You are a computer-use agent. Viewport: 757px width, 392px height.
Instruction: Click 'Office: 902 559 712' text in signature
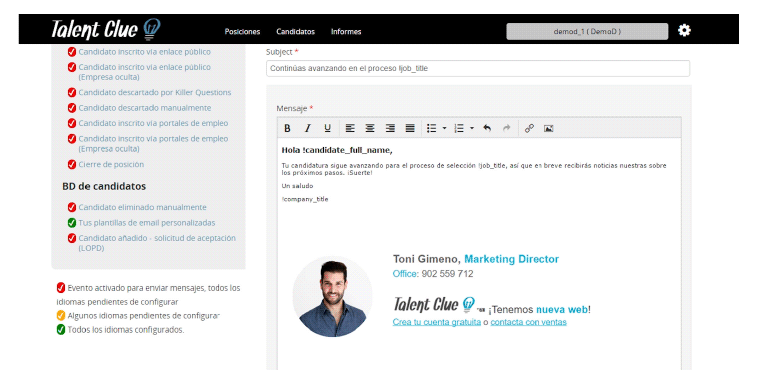pyautogui.click(x=433, y=274)
